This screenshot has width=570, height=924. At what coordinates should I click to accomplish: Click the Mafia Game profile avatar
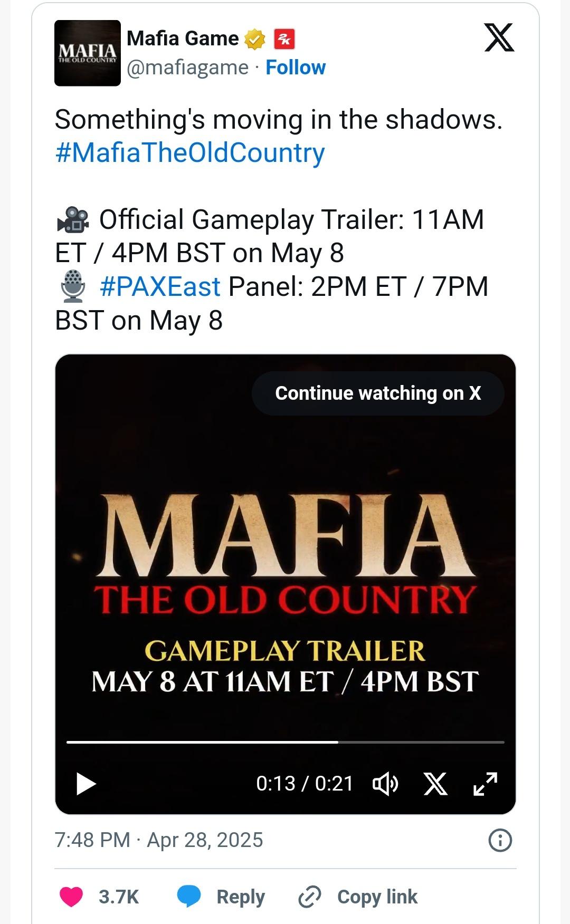click(88, 53)
